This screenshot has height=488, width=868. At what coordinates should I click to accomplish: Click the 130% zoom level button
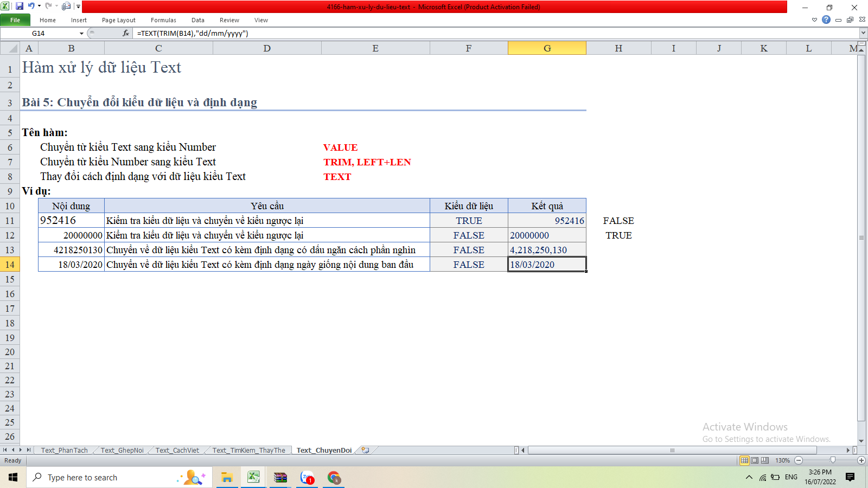pyautogui.click(x=782, y=460)
